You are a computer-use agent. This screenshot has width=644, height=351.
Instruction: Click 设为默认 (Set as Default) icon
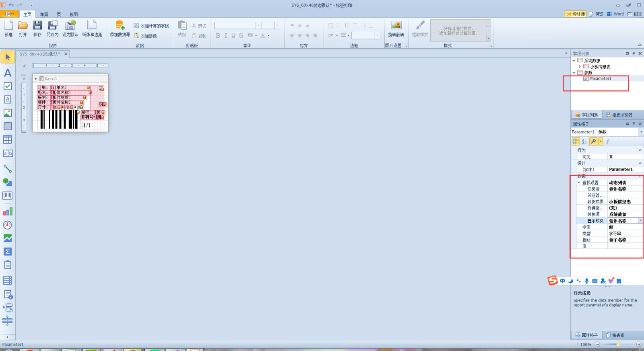tap(70, 28)
